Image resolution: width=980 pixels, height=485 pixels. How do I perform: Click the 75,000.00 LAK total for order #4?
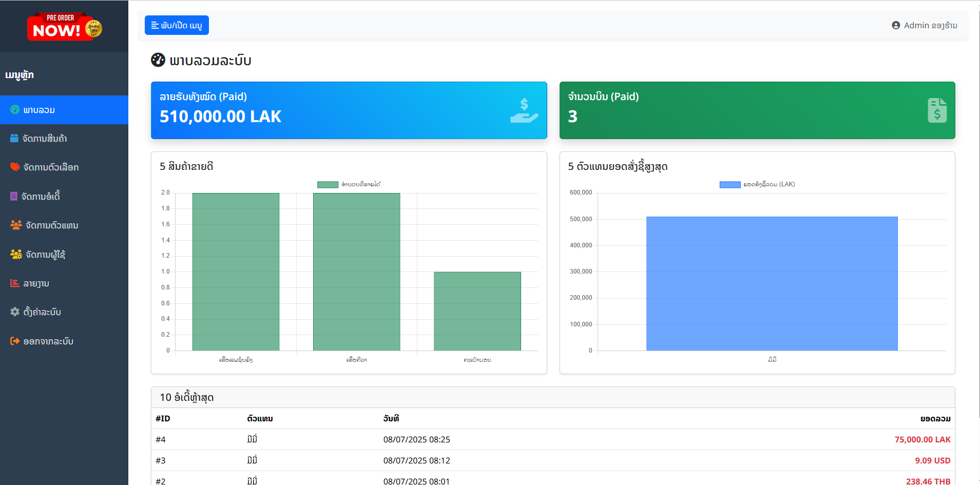coord(922,439)
